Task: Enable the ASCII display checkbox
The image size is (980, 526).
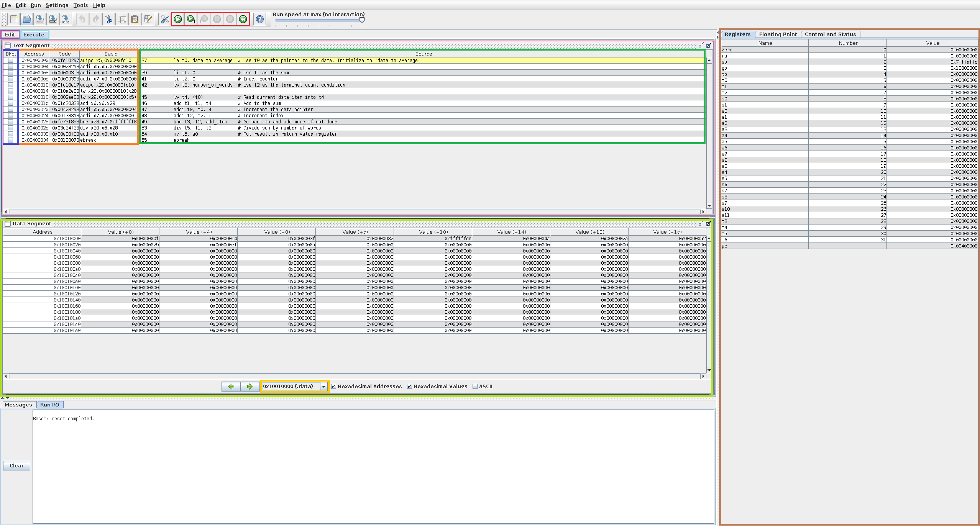Action: (x=475, y=386)
